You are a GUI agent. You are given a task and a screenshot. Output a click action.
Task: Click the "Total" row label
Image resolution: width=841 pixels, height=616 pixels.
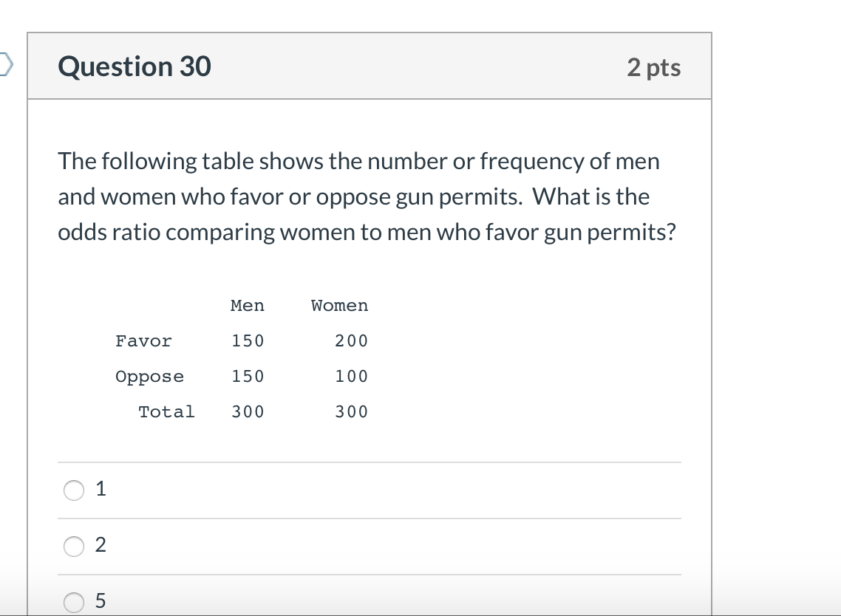167,411
